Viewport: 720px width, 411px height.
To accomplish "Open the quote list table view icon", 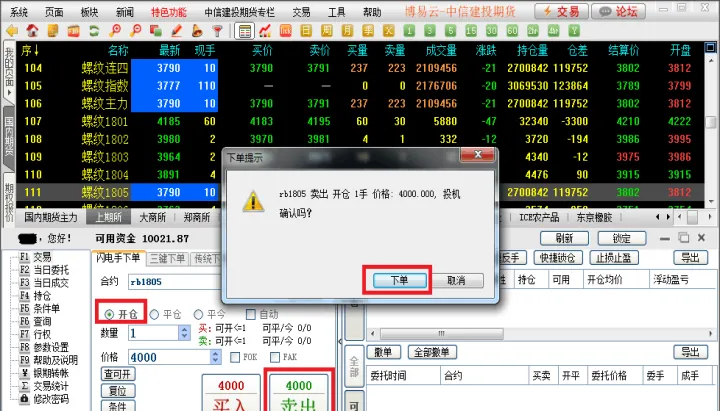I will click(x=244, y=31).
